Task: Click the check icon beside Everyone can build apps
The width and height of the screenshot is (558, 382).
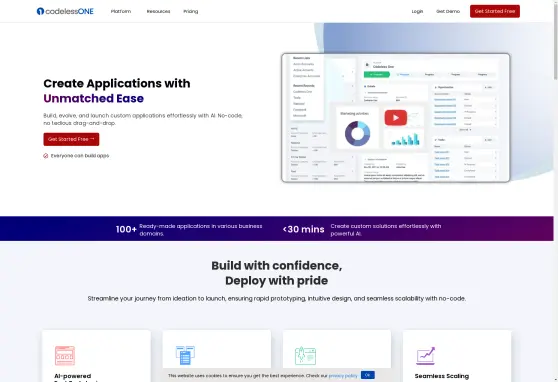Action: 46,156
